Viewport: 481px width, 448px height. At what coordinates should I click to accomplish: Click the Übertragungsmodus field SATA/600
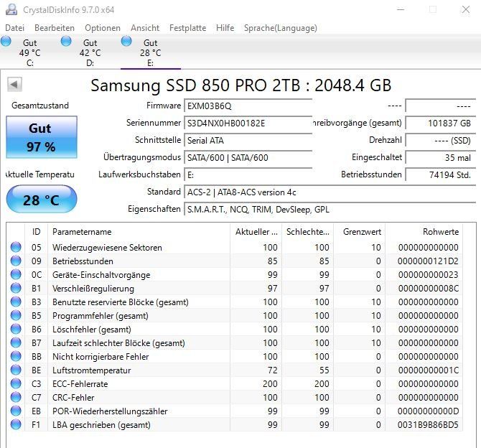click(248, 158)
